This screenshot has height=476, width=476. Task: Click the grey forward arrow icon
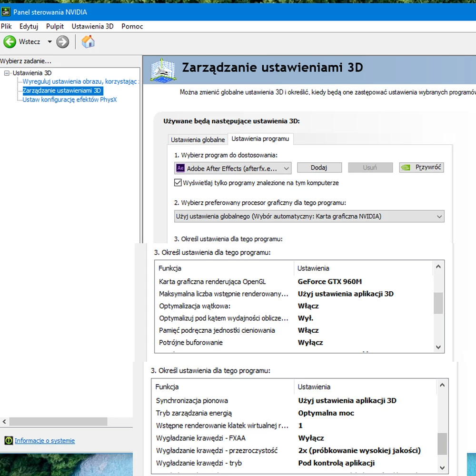coord(62,42)
